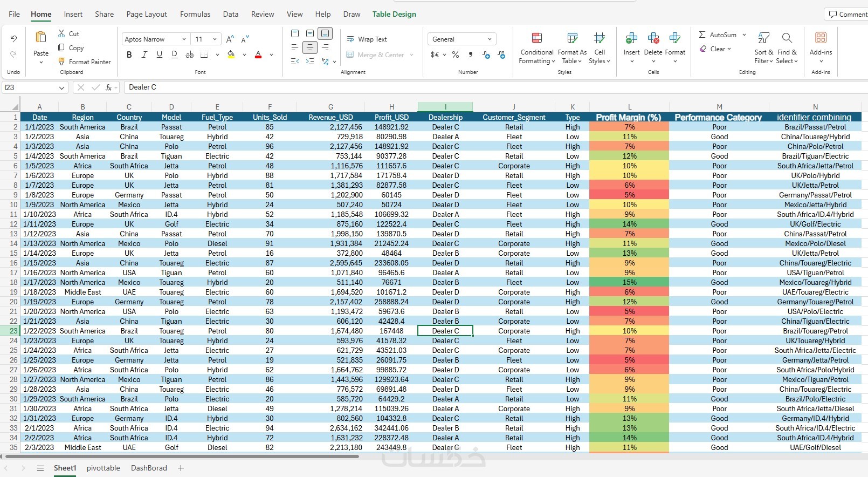Apply the red font color swatch
Viewport: 868px width, 477px height.
pos(258,54)
